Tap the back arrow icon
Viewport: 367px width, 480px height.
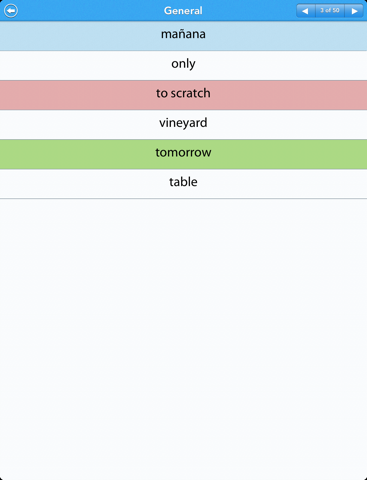point(11,11)
